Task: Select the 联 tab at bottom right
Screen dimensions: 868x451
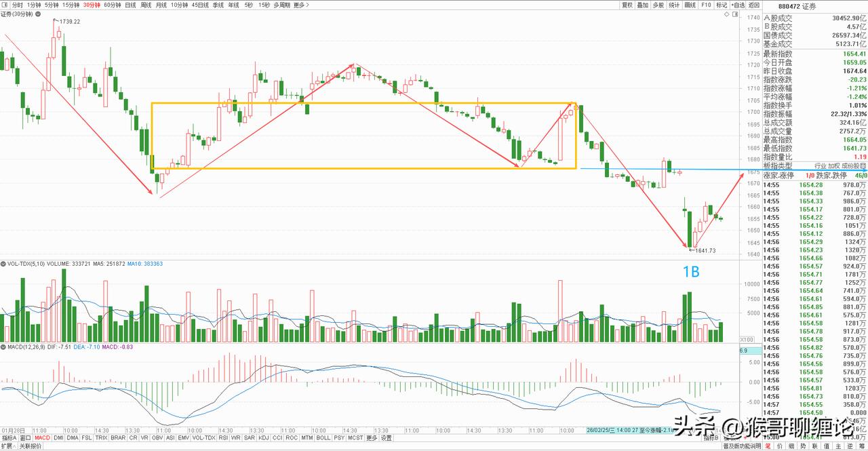Action: pos(814,446)
